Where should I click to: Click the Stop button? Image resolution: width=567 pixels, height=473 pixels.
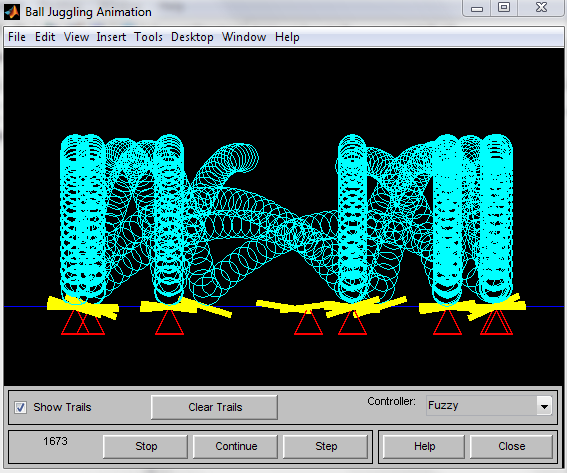click(146, 446)
